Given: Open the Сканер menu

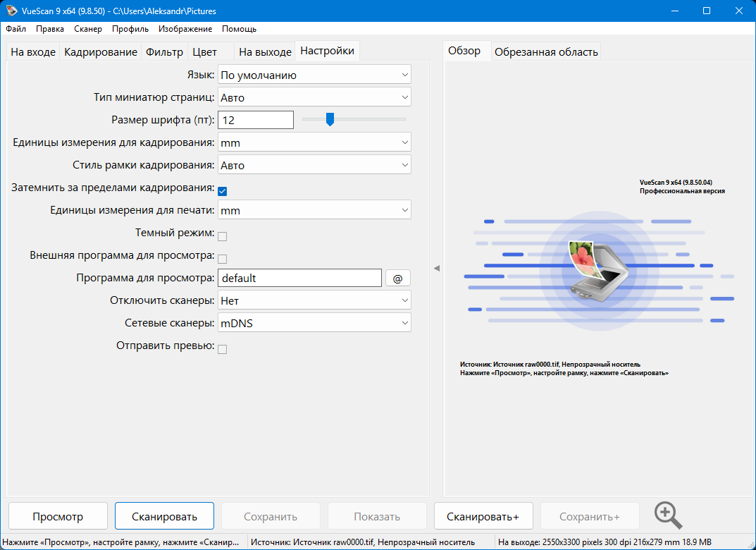Looking at the screenshot, I should pos(88,29).
